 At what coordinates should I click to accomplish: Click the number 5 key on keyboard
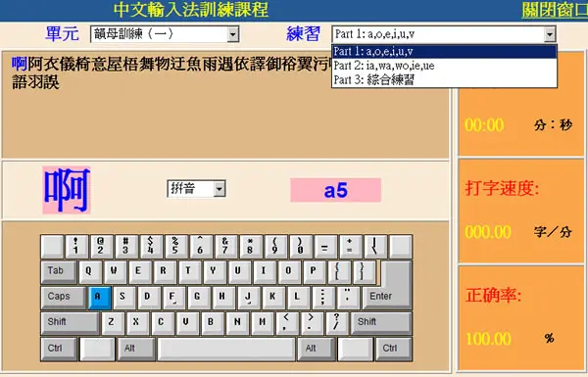(175, 247)
